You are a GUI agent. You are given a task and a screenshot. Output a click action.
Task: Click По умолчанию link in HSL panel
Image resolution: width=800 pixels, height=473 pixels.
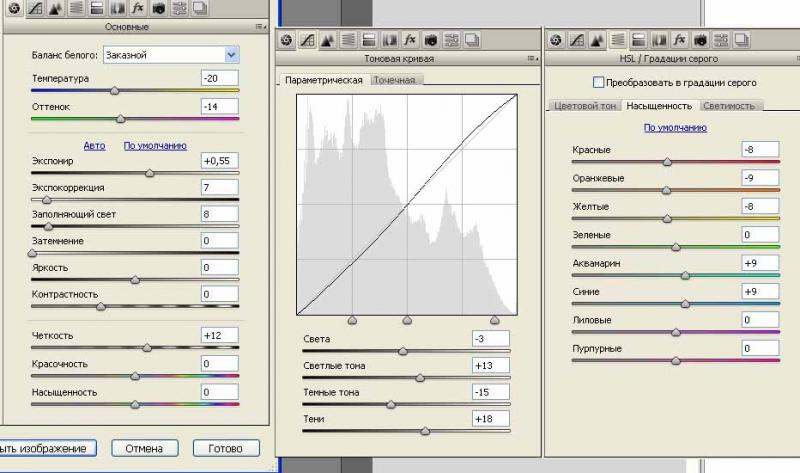(x=675, y=128)
